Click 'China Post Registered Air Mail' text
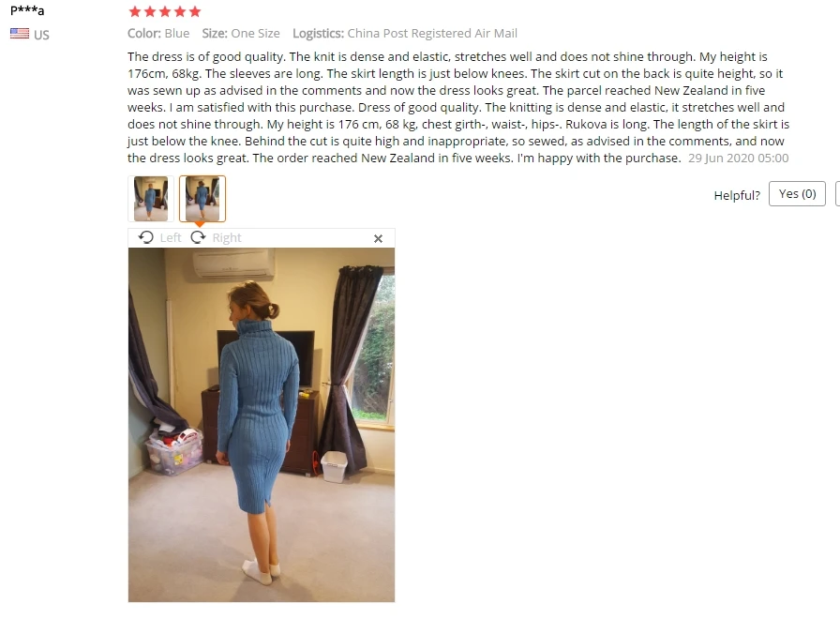The image size is (840, 619). pos(432,33)
